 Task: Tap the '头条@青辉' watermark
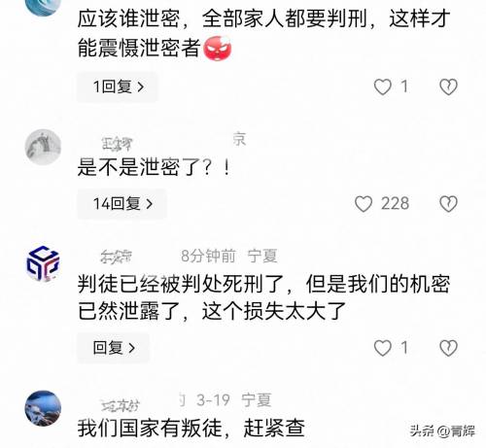(x=442, y=431)
